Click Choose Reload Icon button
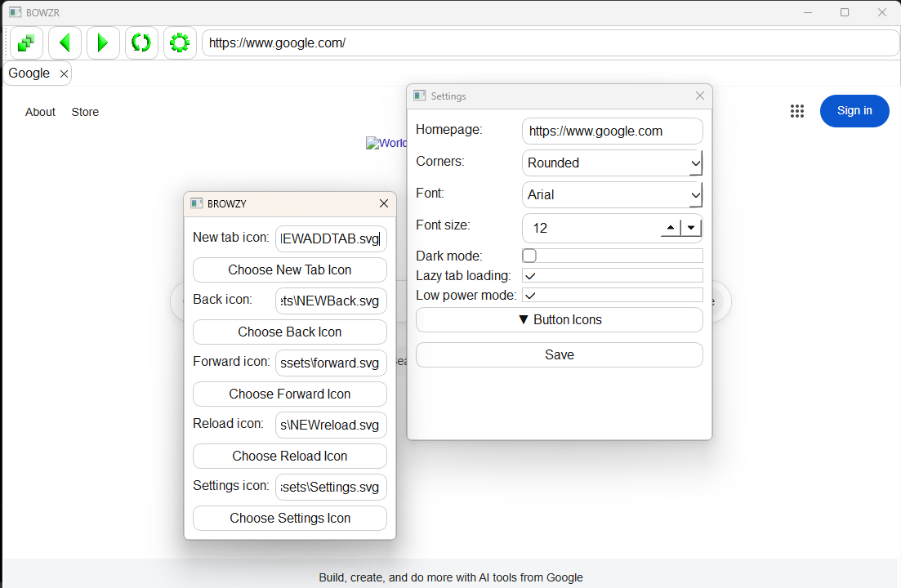 coord(290,456)
